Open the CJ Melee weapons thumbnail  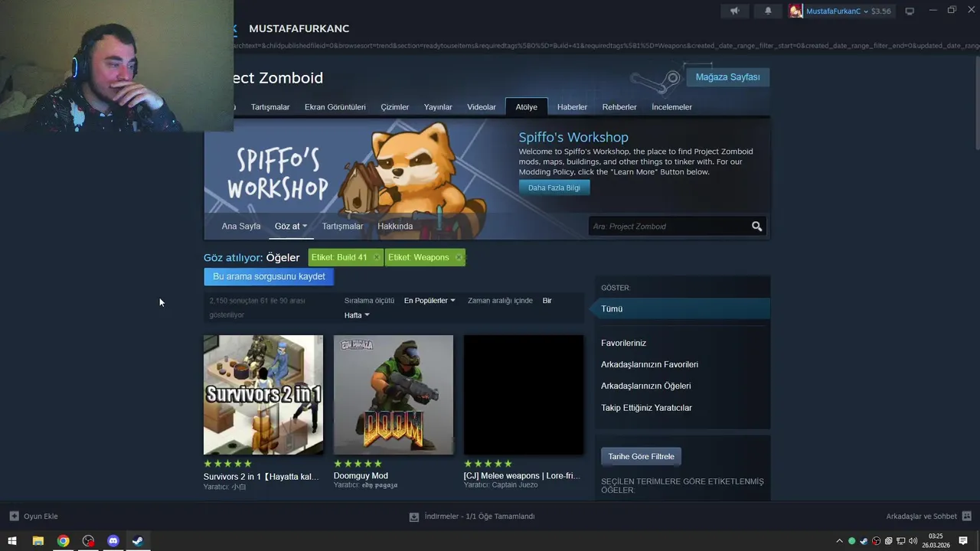point(524,395)
